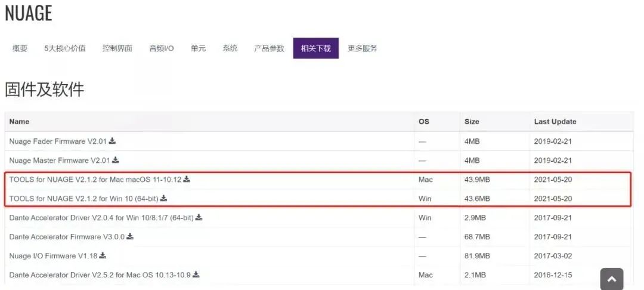Click download icon for TOOLS for NUAGE Win 10
644x290 pixels.
pos(163,198)
